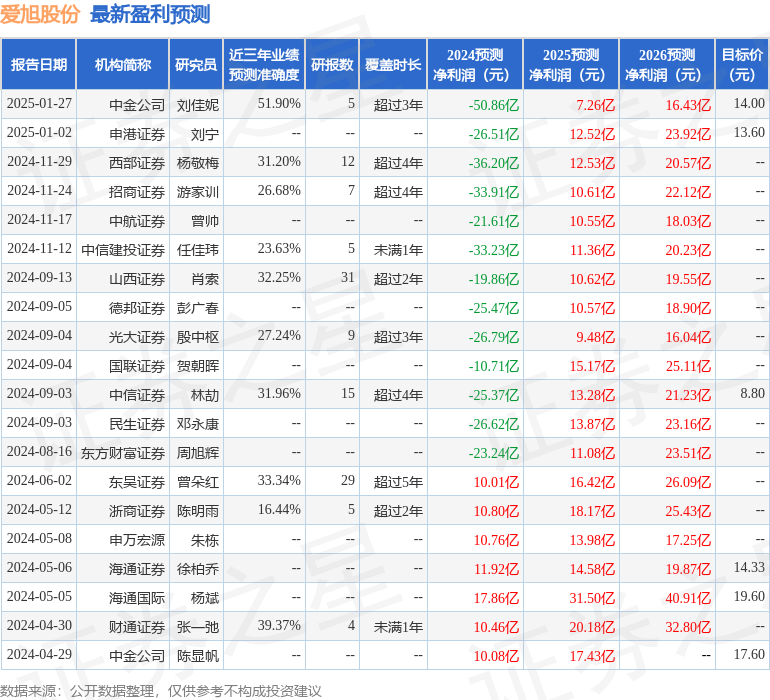Click 国联证券 institution name
Screen dimensions: 770x700
click(x=137, y=365)
